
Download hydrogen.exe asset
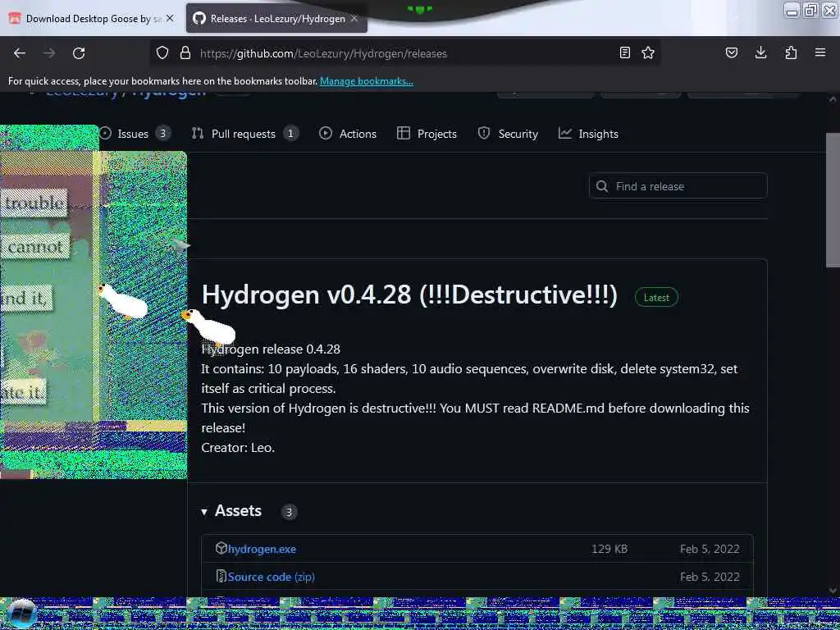262,549
